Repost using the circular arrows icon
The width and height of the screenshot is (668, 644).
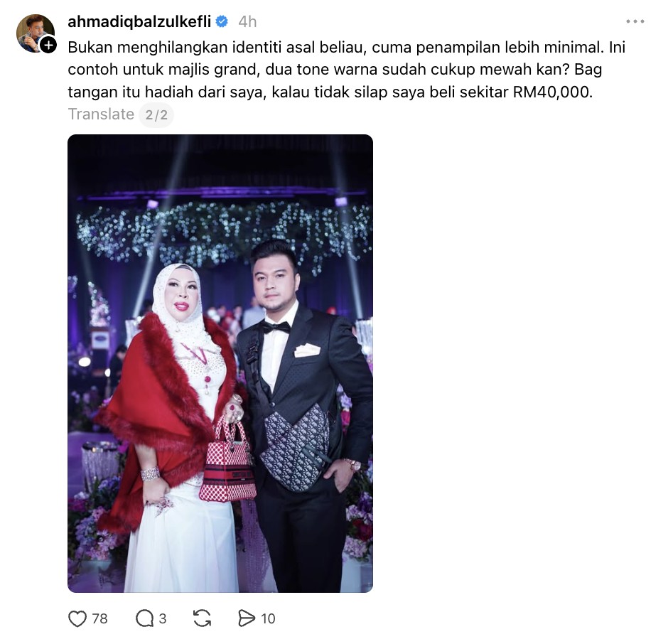202,618
